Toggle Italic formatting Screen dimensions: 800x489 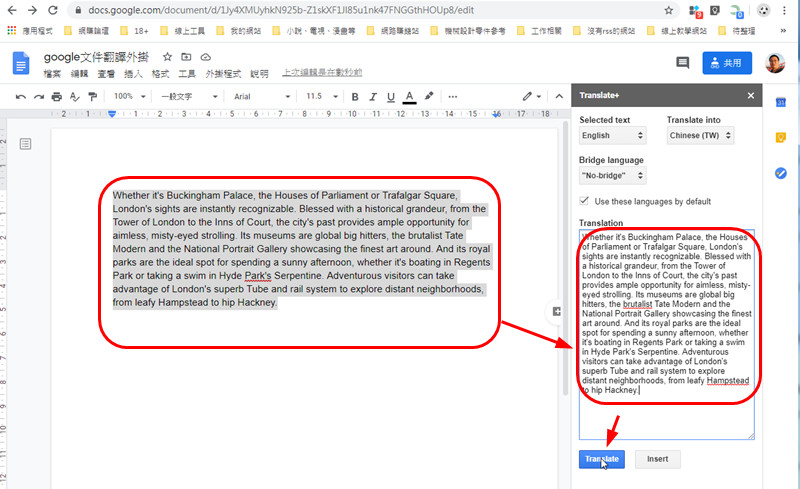[373, 96]
